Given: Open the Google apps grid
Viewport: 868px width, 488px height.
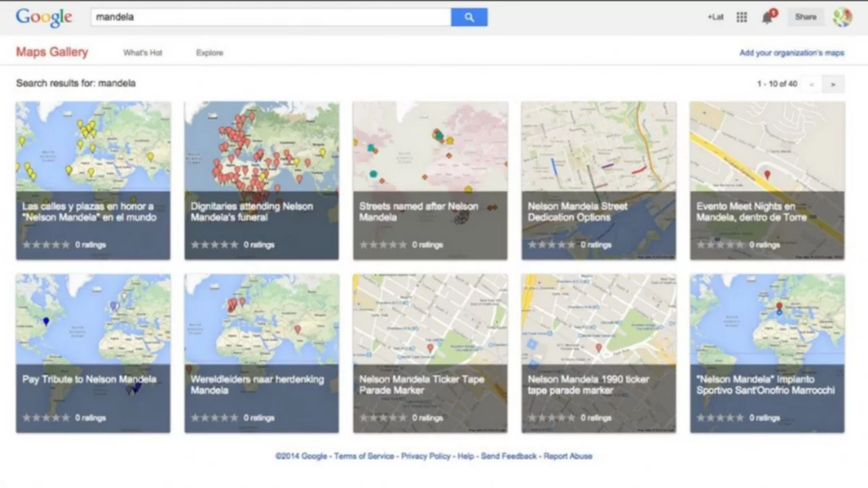Looking at the screenshot, I should click(x=741, y=17).
